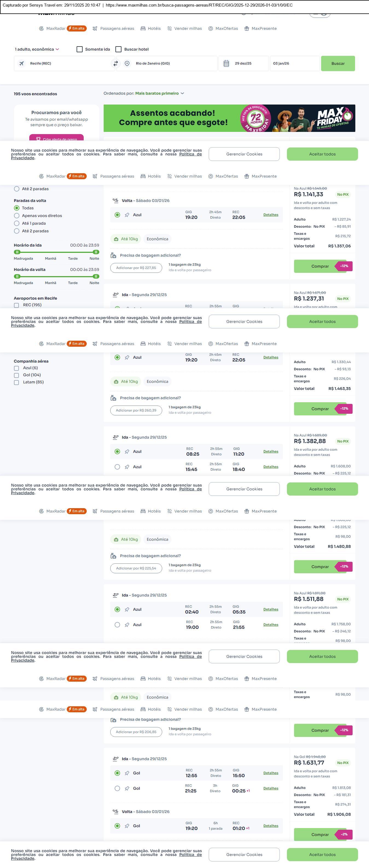Go to MaxOfertas in the top menu
Image resolution: width=369 pixels, height=868 pixels.
pyautogui.click(x=223, y=29)
